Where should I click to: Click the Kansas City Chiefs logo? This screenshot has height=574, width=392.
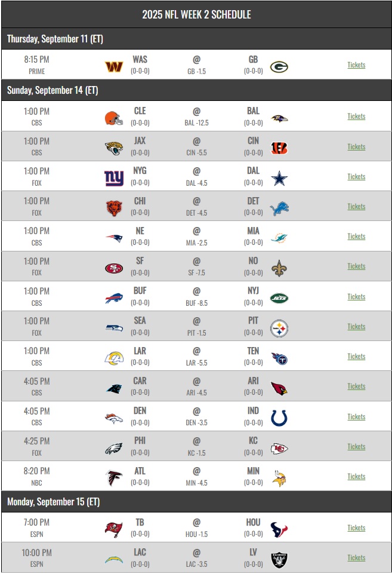[279, 447]
